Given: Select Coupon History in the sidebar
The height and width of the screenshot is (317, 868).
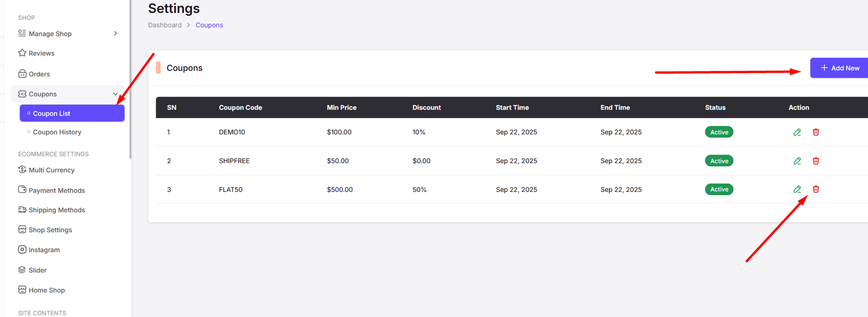Looking at the screenshot, I should tap(57, 132).
